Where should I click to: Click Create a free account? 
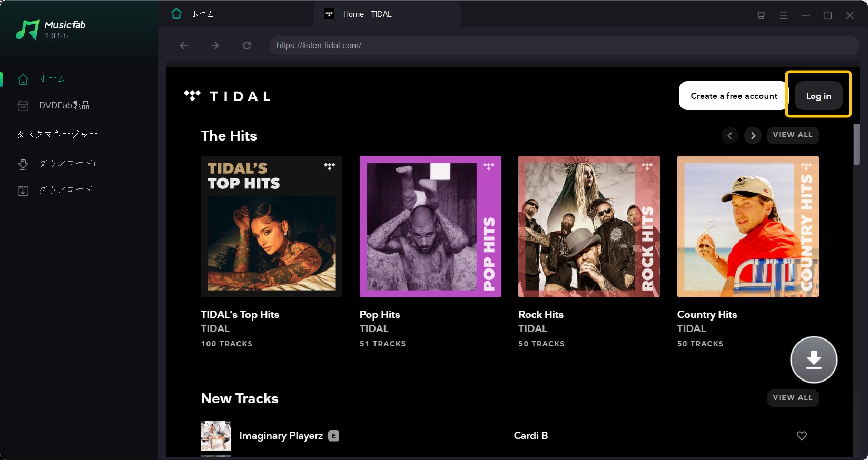(x=734, y=96)
